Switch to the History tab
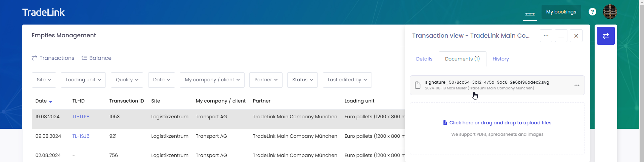 point(500,59)
